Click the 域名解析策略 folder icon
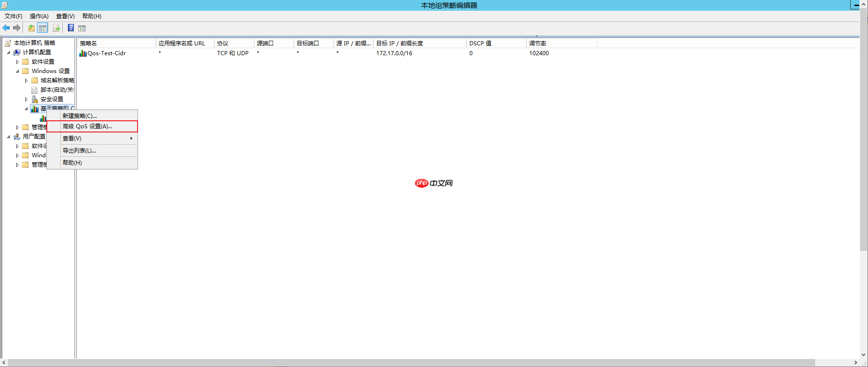868x367 pixels. (35, 81)
